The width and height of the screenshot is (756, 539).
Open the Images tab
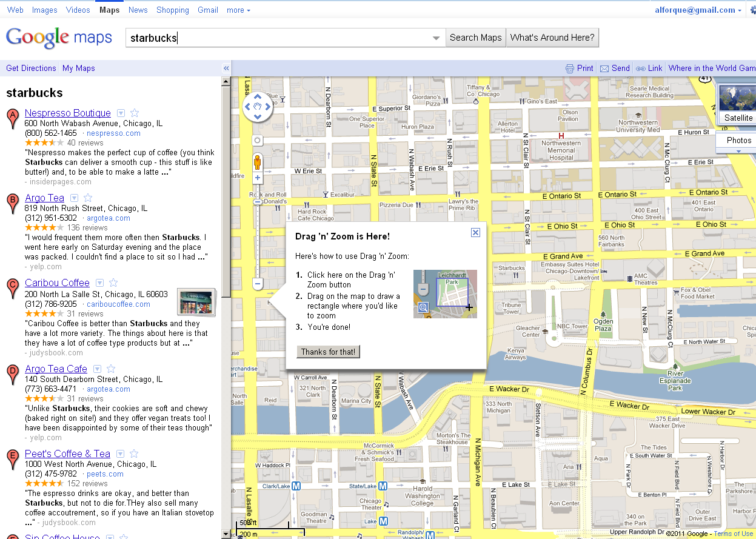[45, 10]
